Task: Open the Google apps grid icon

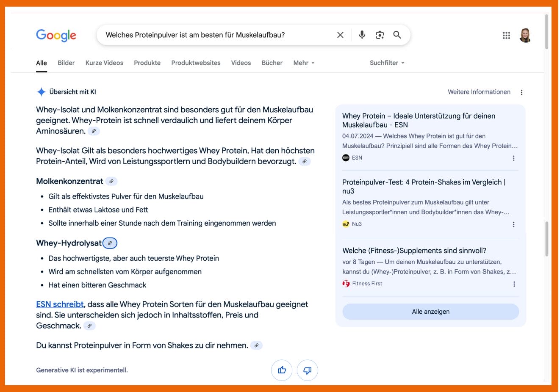Action: pyautogui.click(x=506, y=36)
